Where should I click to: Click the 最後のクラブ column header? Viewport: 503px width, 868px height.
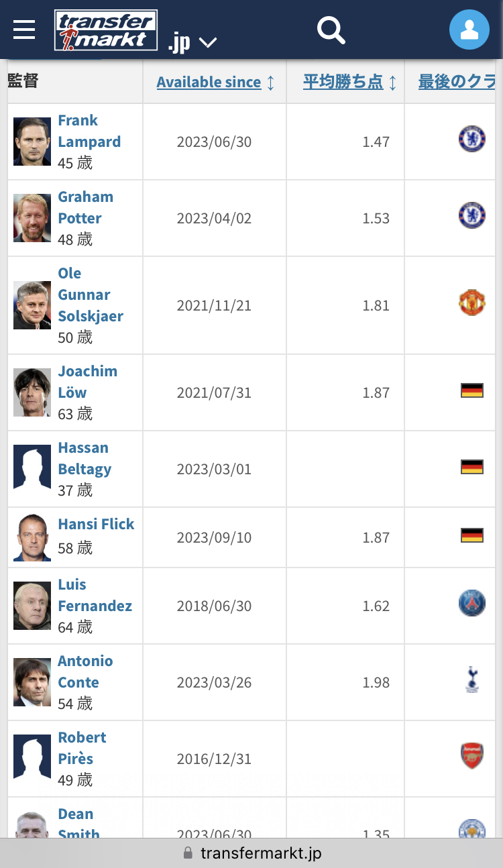pos(456,83)
